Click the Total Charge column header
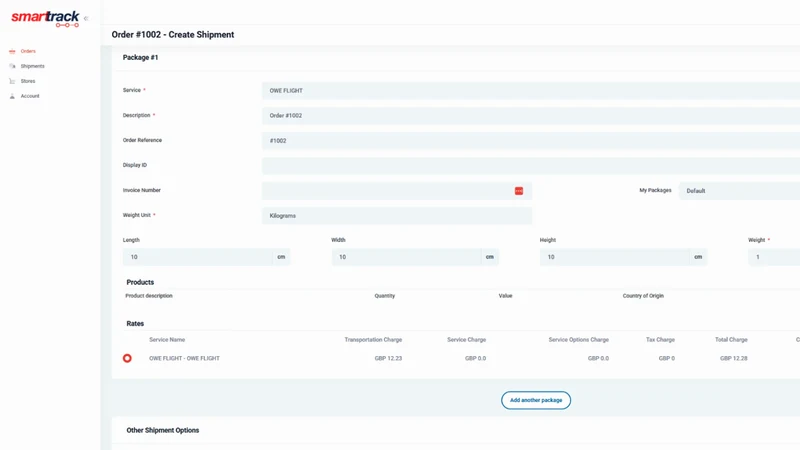 coord(731,340)
